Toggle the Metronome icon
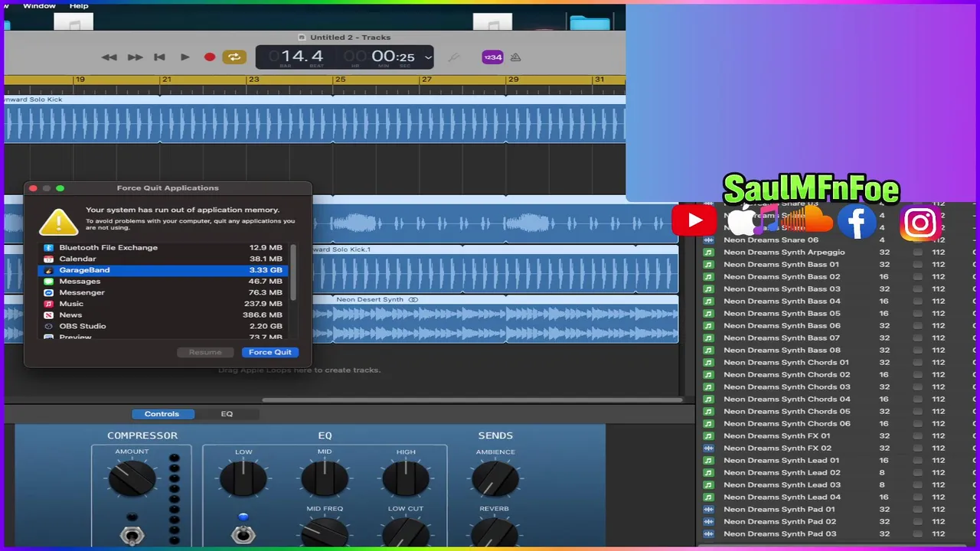The height and width of the screenshot is (551, 980). click(515, 57)
